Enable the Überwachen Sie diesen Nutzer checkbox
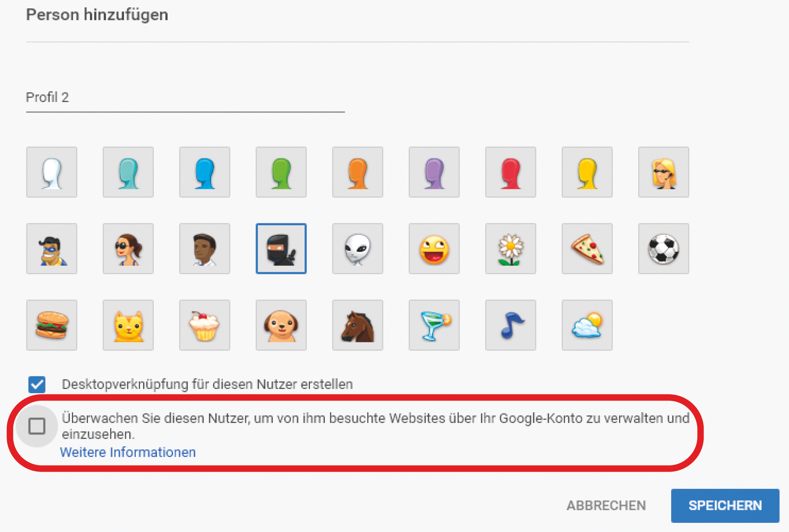789x532 pixels. click(37, 426)
